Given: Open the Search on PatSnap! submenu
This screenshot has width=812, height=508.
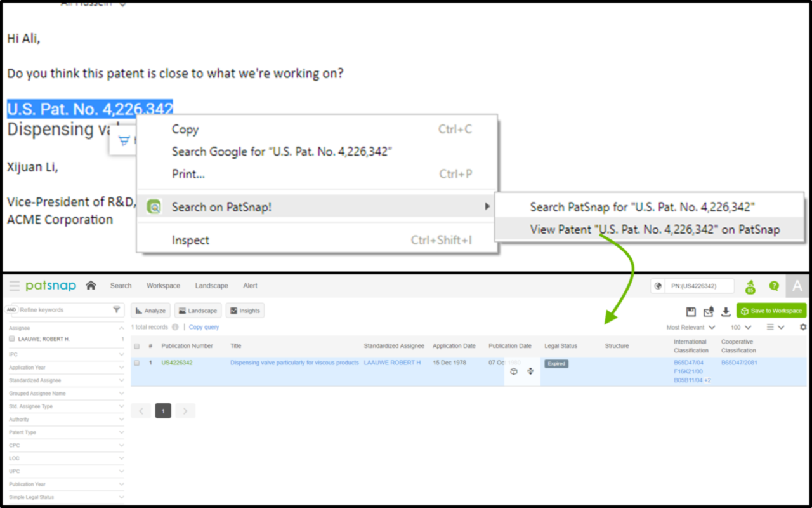Looking at the screenshot, I should coord(317,207).
